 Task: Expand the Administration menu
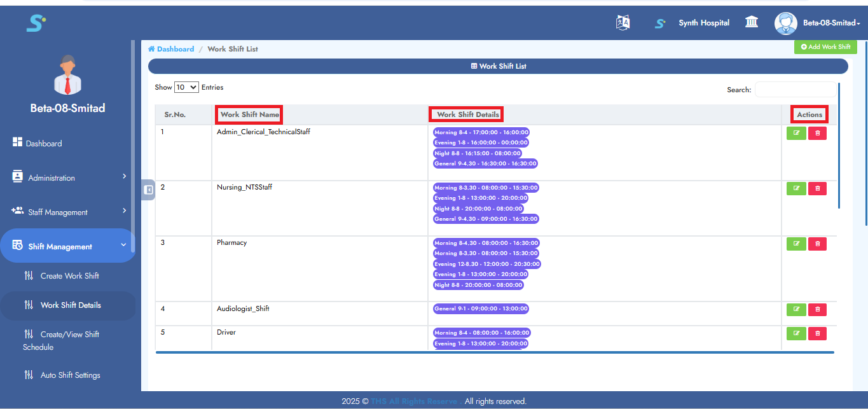tap(68, 178)
